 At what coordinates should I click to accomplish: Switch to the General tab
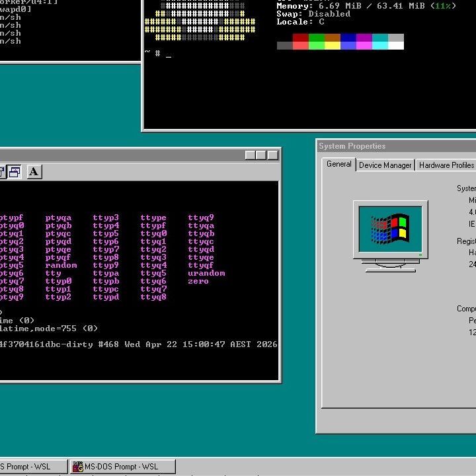click(338, 164)
